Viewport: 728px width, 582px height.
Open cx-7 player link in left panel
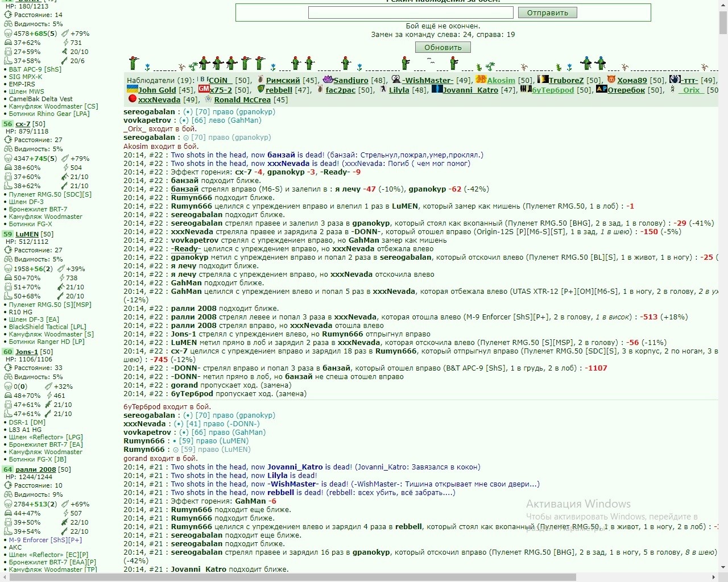(x=23, y=123)
